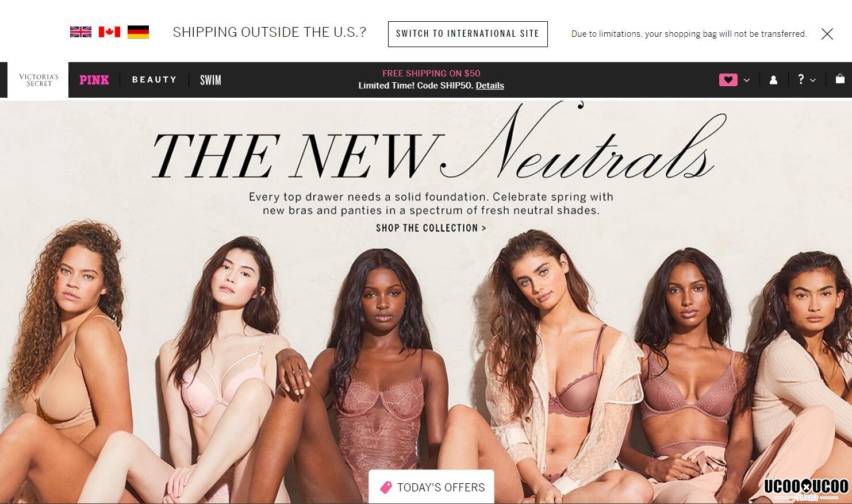Open the PINK tab
This screenshot has height=504, width=852.
point(94,80)
